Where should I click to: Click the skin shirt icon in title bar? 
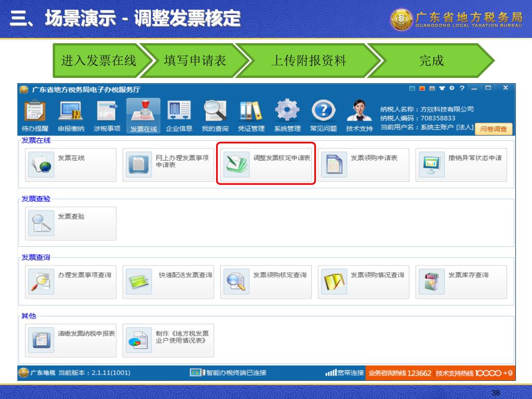442,88
